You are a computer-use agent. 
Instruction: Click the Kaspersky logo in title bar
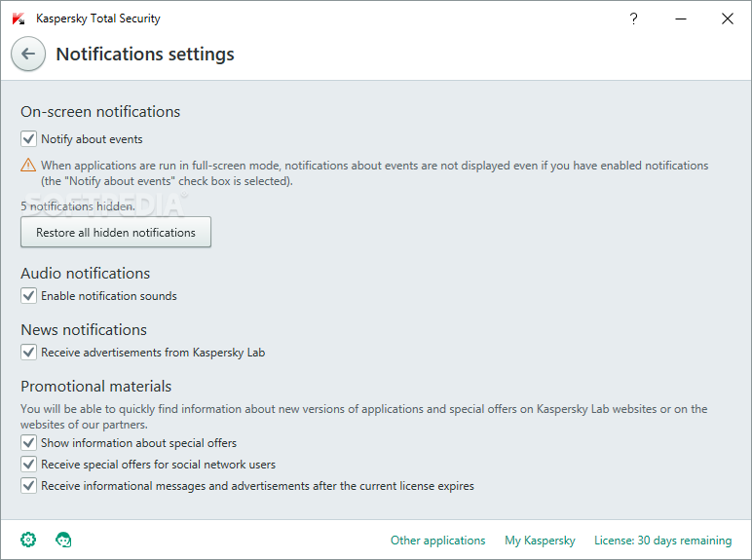pos(19,19)
